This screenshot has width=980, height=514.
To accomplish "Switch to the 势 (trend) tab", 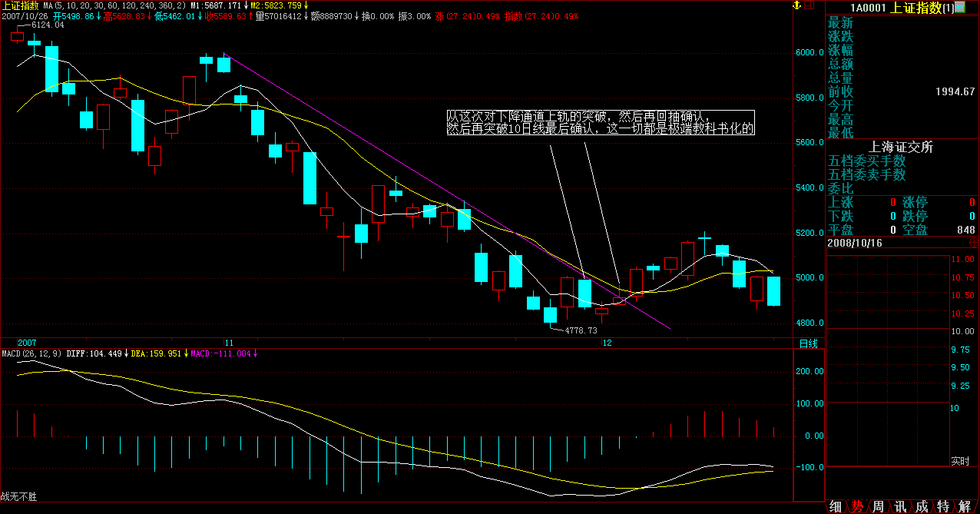I will coord(856,506).
